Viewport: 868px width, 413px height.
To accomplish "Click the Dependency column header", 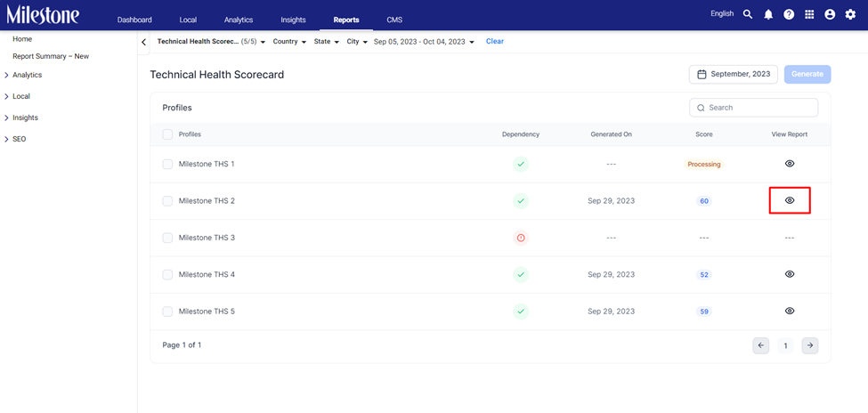I will (x=521, y=134).
